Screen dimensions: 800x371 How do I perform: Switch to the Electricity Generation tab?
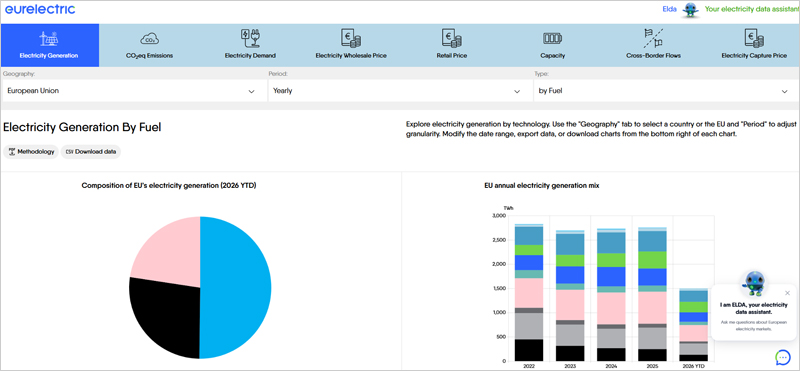coord(49,45)
